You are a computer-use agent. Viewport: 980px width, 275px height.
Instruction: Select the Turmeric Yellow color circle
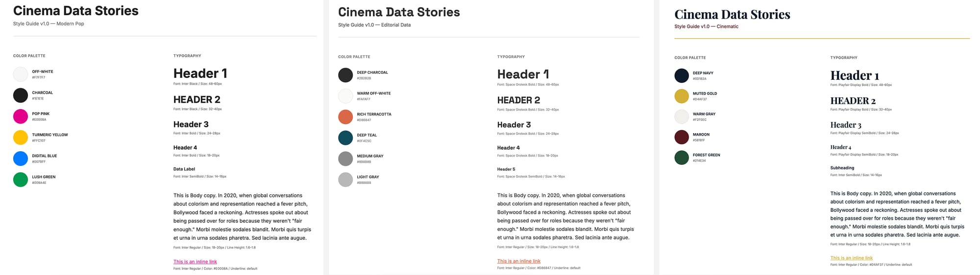[21, 137]
